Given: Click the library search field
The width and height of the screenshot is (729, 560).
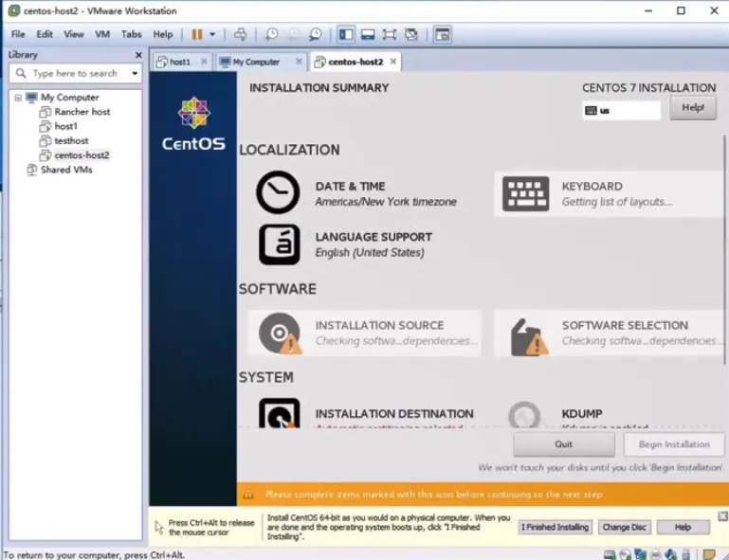Looking at the screenshot, I should 75,73.
